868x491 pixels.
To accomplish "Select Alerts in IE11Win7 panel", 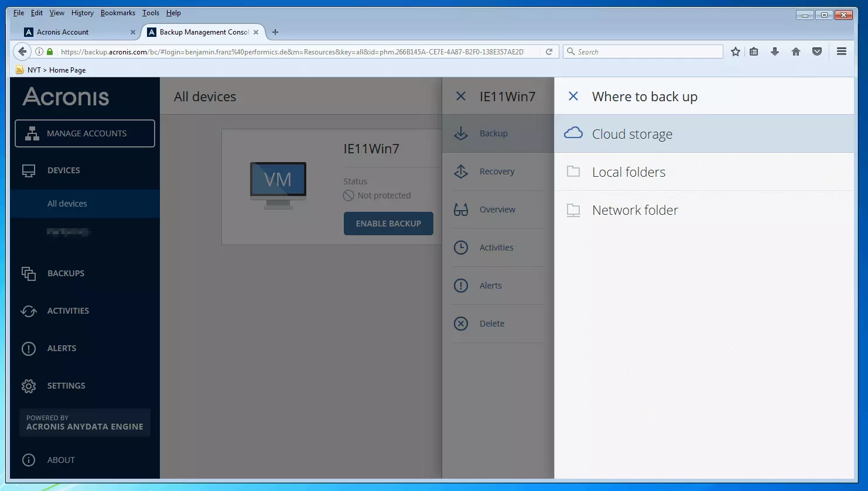I will coord(498,286).
